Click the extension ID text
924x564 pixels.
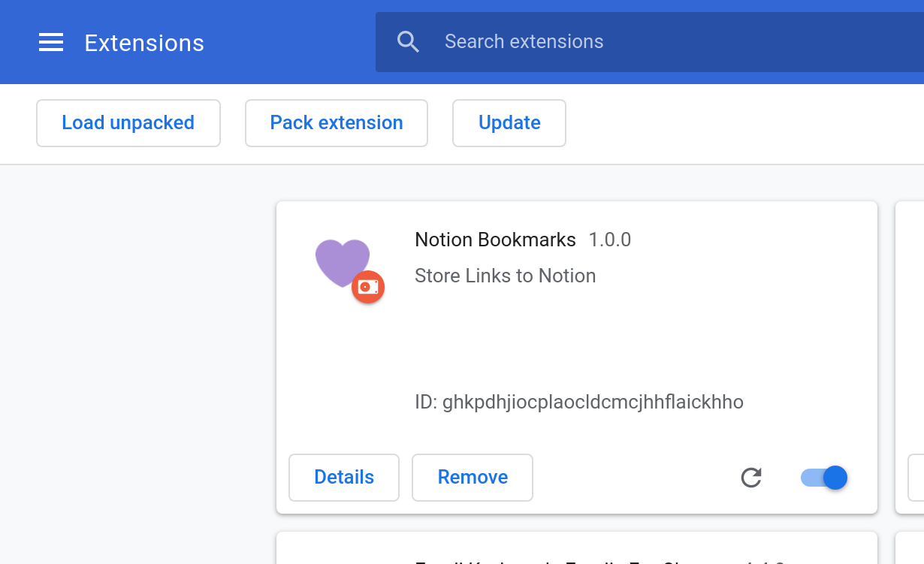click(x=578, y=403)
